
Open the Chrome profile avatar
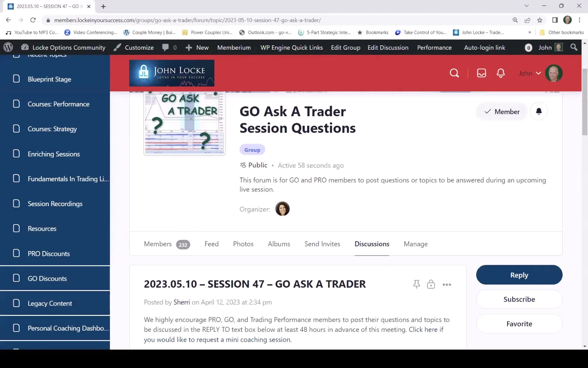(567, 20)
